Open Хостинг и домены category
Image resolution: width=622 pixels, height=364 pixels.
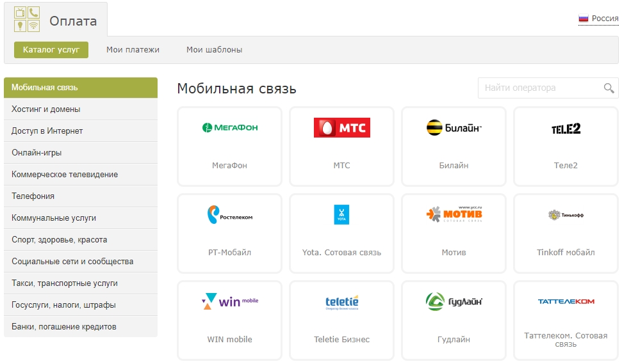(x=81, y=109)
